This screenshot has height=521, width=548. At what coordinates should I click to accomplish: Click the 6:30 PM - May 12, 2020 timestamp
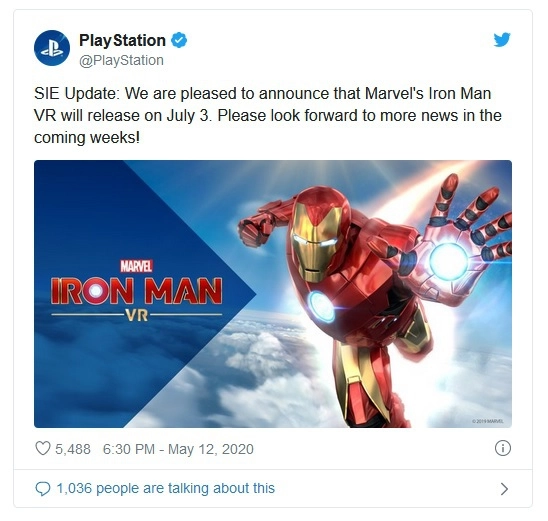(x=178, y=449)
